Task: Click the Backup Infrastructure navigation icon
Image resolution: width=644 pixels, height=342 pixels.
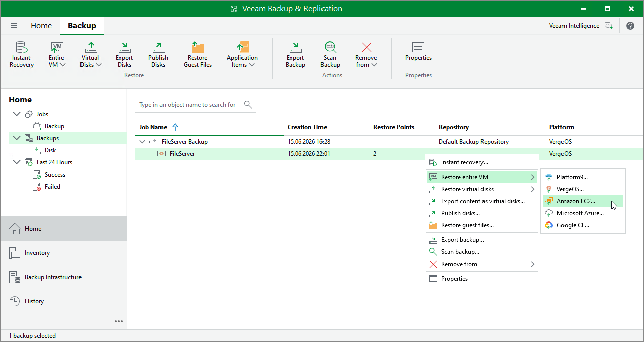Action: [x=15, y=277]
